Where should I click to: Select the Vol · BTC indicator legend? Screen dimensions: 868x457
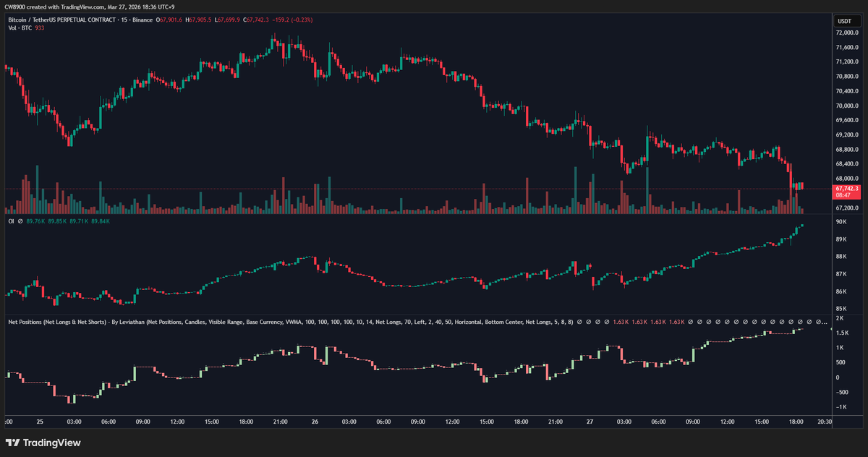19,27
